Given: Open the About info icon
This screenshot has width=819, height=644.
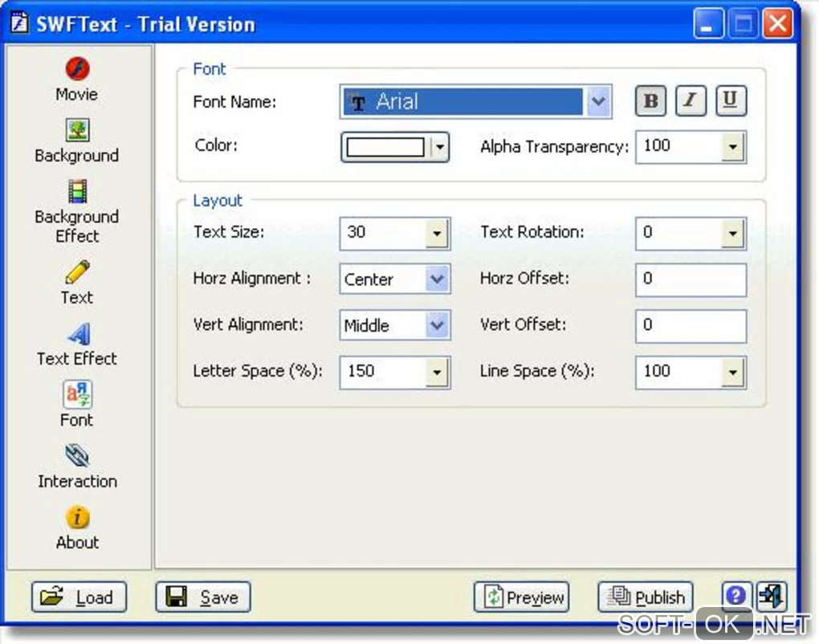Looking at the screenshot, I should pyautogui.click(x=77, y=518).
